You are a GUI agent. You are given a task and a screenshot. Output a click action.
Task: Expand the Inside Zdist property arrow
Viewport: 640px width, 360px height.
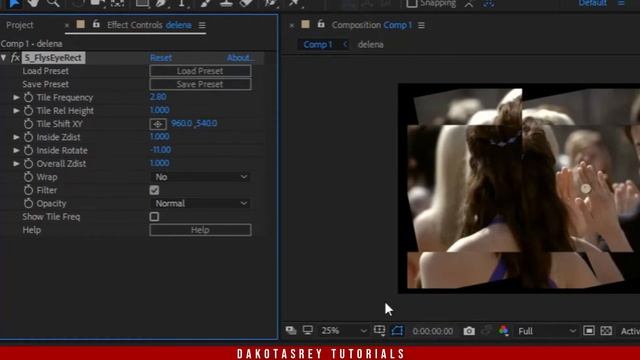pos(16,137)
